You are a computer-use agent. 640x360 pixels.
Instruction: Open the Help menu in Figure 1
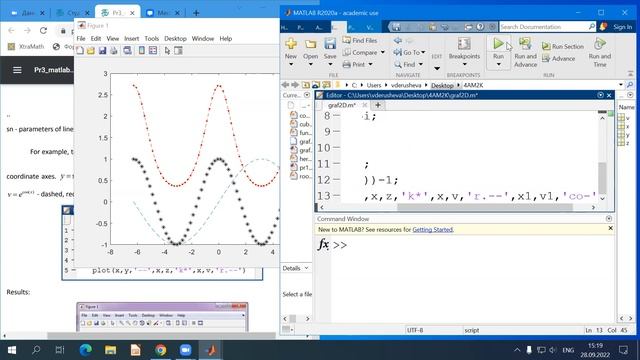226,38
